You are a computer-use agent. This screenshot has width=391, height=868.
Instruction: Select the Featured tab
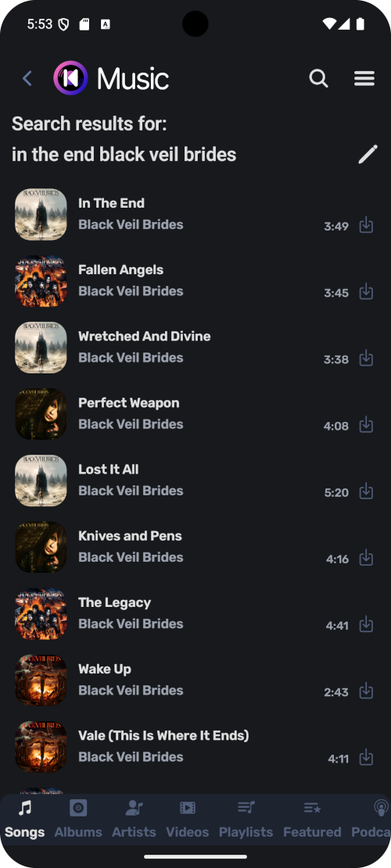pos(312,820)
